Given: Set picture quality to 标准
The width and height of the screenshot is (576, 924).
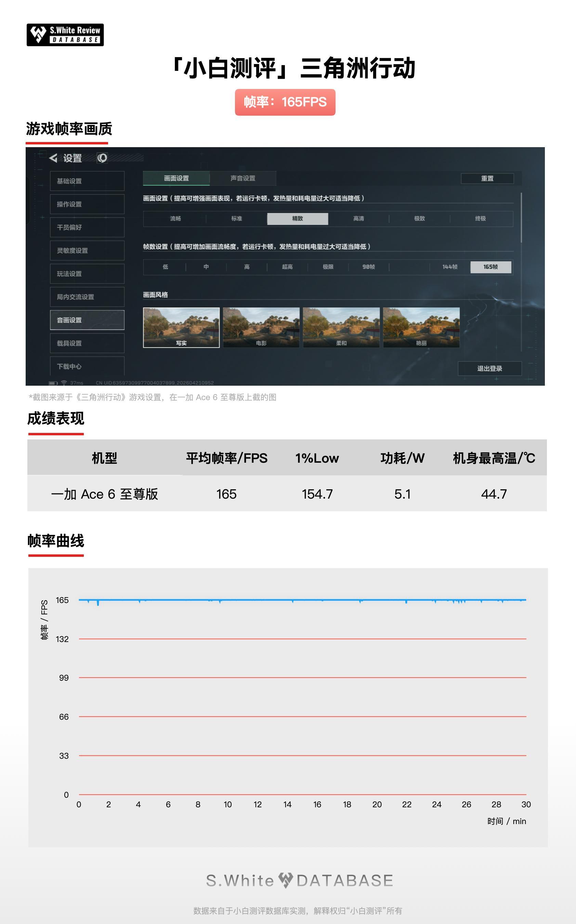Looking at the screenshot, I should [237, 219].
